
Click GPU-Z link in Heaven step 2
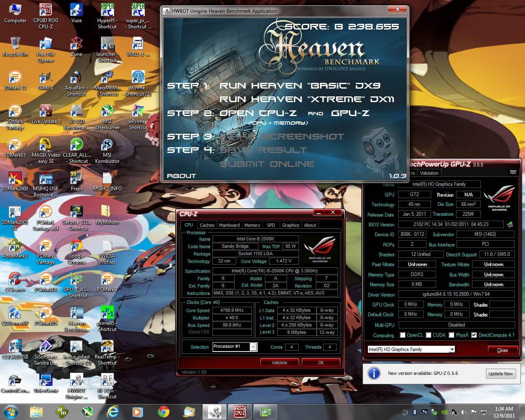350,113
